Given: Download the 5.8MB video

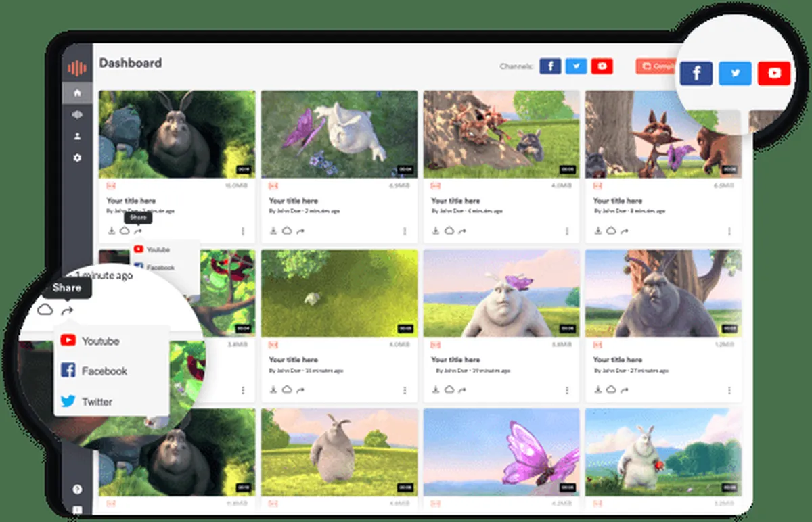Looking at the screenshot, I should tap(436, 389).
